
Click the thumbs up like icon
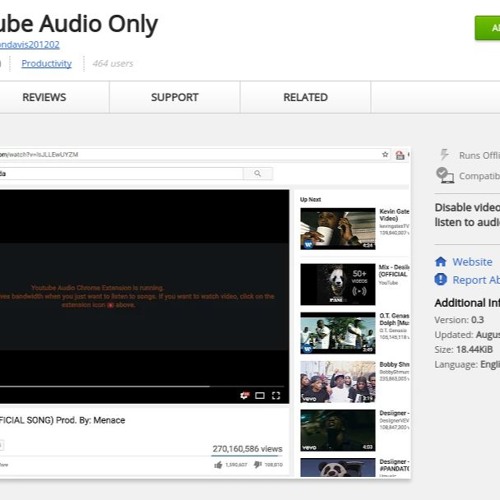(218, 465)
